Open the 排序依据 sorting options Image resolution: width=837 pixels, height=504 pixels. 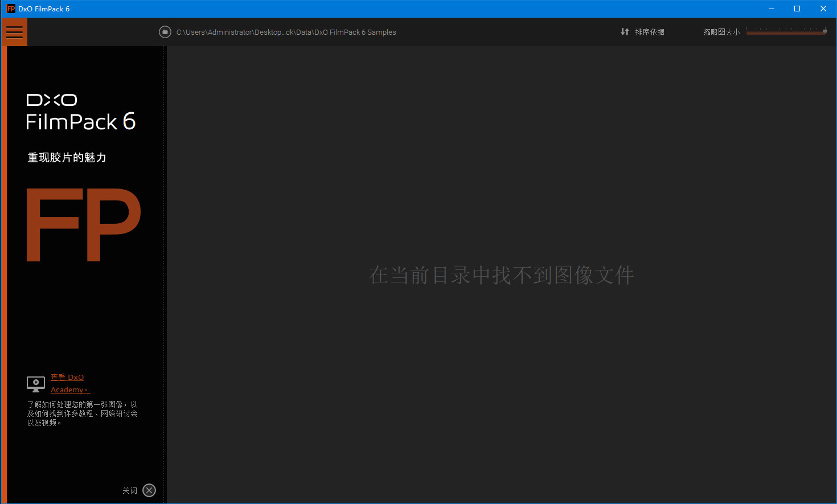click(649, 31)
